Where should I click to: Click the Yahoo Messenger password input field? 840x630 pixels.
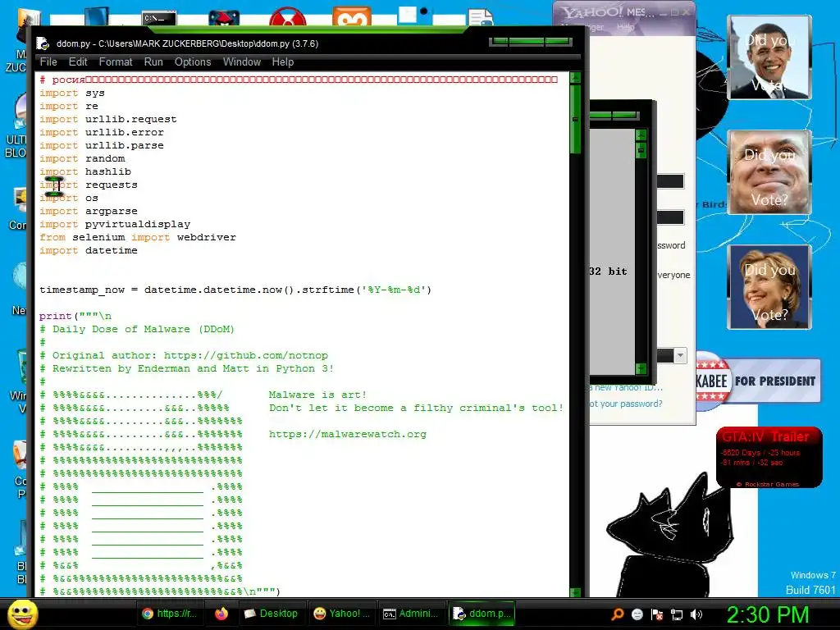[670, 217]
